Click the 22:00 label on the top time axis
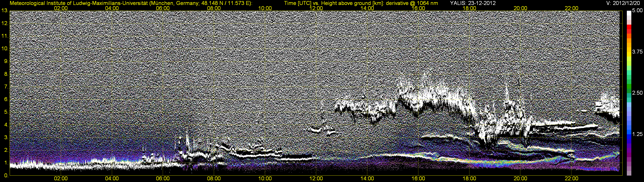Viewport: 644px width, 182px height. click(x=571, y=8)
